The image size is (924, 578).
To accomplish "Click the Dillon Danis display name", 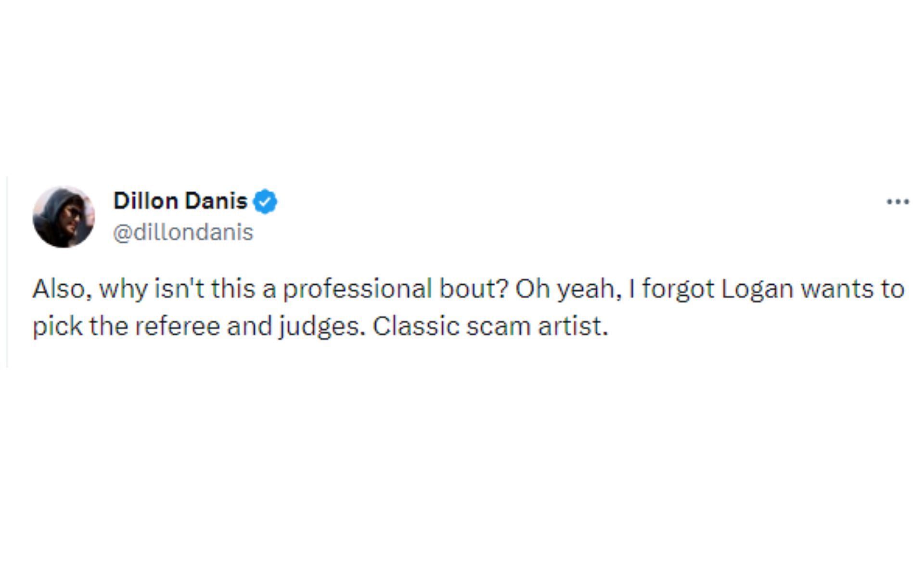I will pos(180,201).
